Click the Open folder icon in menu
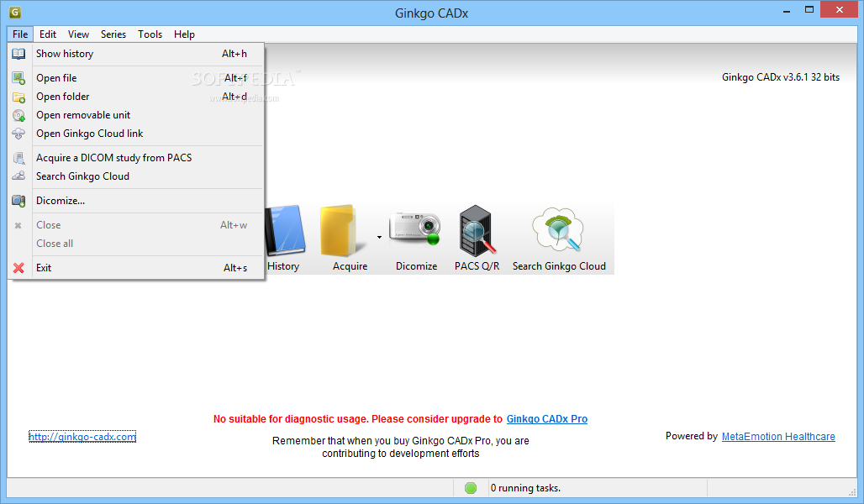864x504 pixels. point(18,97)
